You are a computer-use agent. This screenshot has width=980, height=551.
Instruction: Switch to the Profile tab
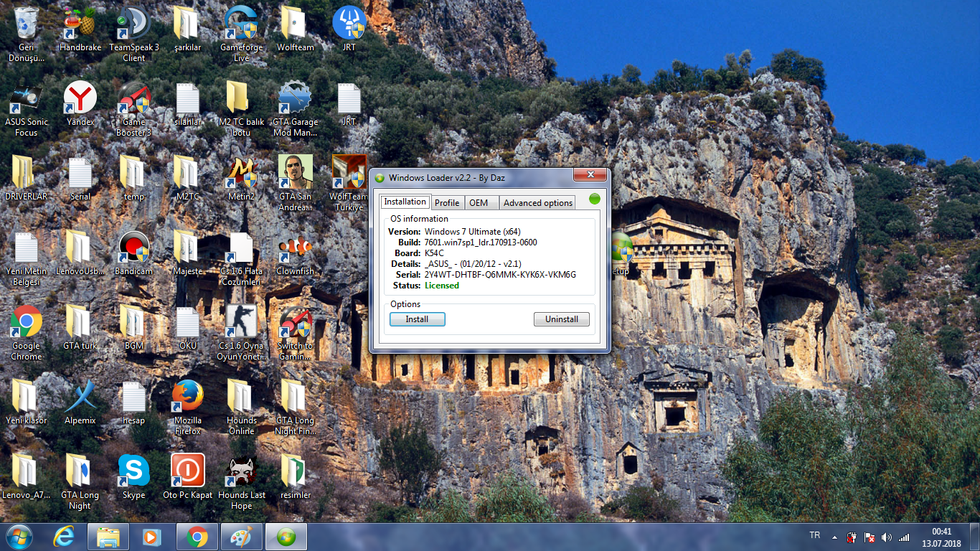(447, 202)
